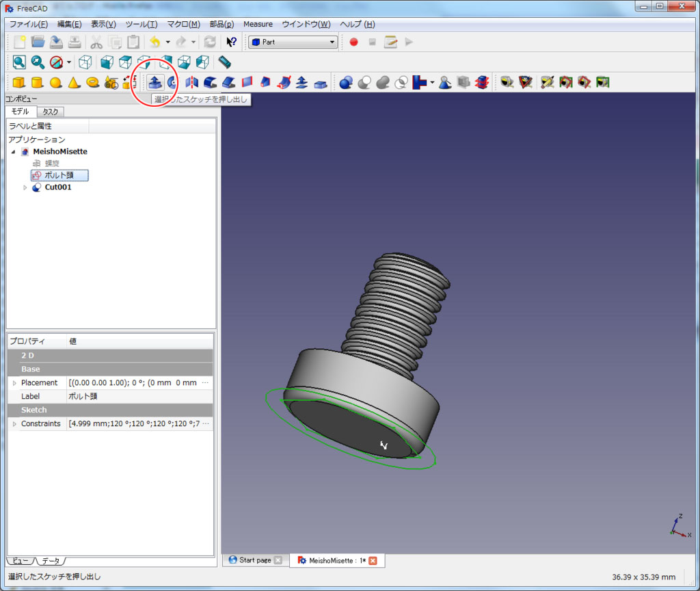Image resolution: width=700 pixels, height=591 pixels.
Task: Click the refresh/recompute icon
Action: pyautogui.click(x=210, y=42)
